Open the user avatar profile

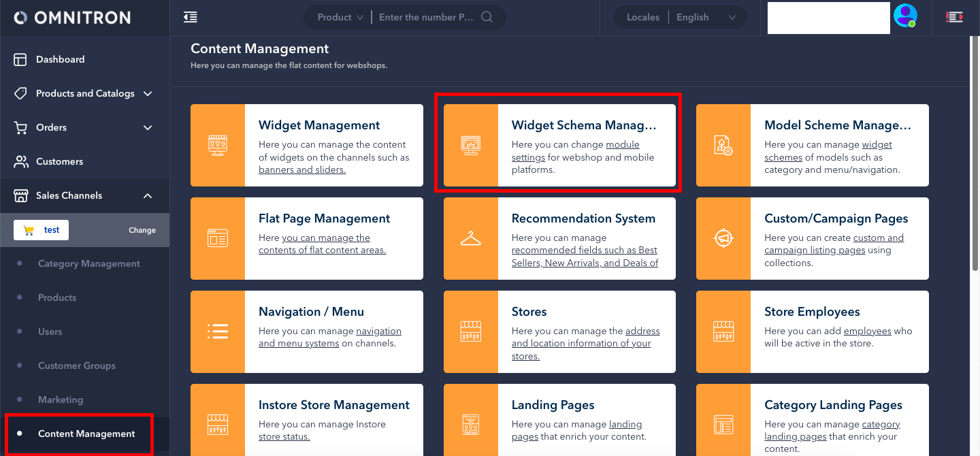click(x=905, y=15)
